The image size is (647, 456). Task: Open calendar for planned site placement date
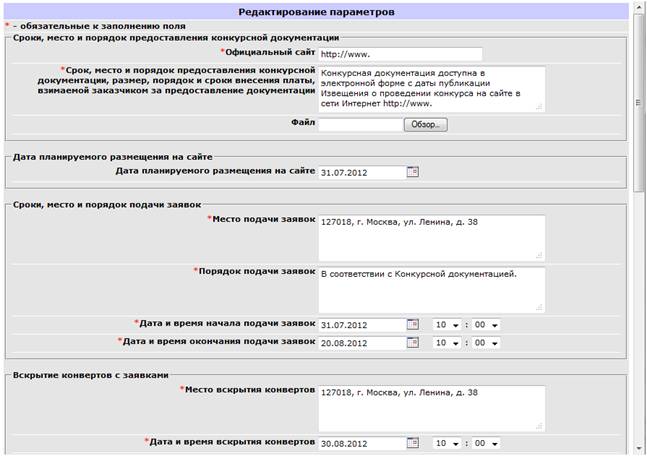(413, 172)
